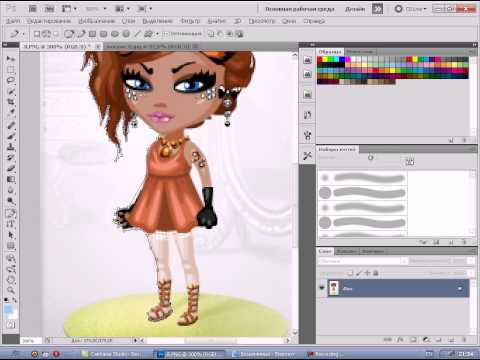Open the Файл menu

coord(13,21)
